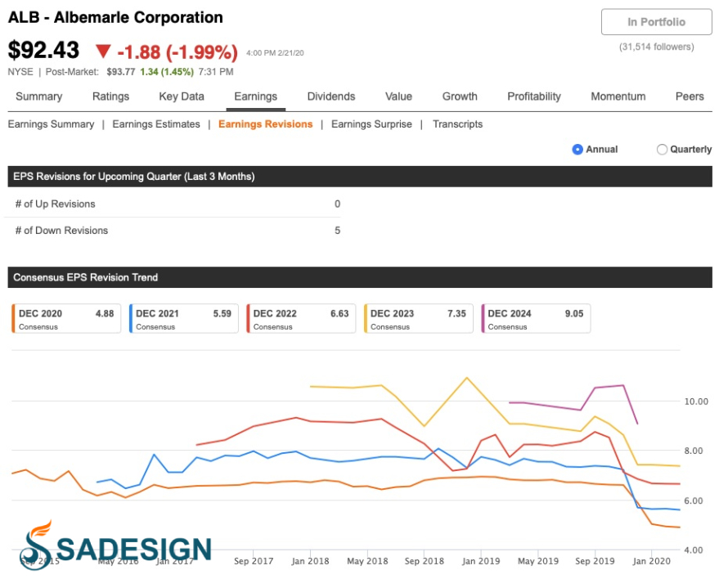The width and height of the screenshot is (728, 579).
Task: Switch to the Ratings tab
Action: tap(111, 96)
